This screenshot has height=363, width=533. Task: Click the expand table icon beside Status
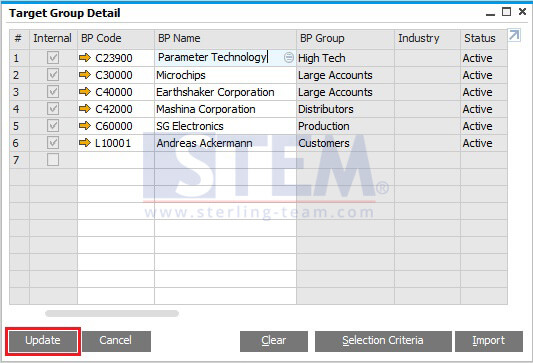click(x=514, y=35)
